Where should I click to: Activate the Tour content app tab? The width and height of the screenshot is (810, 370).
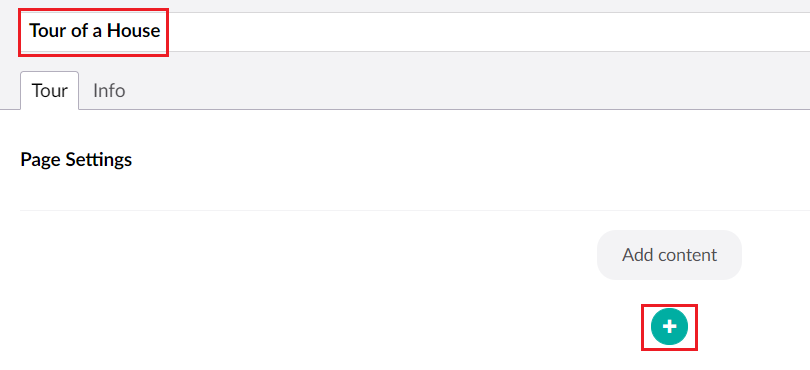pyautogui.click(x=50, y=91)
